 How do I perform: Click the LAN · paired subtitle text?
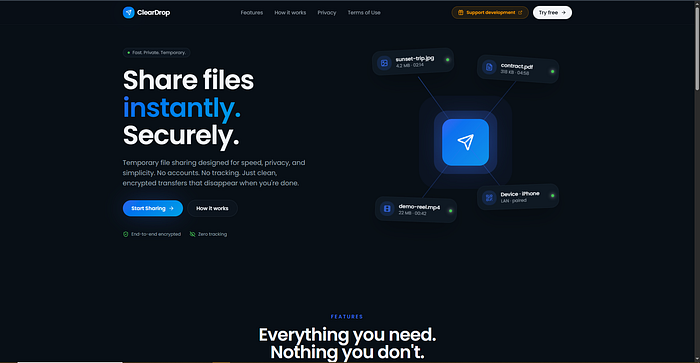[x=513, y=201]
